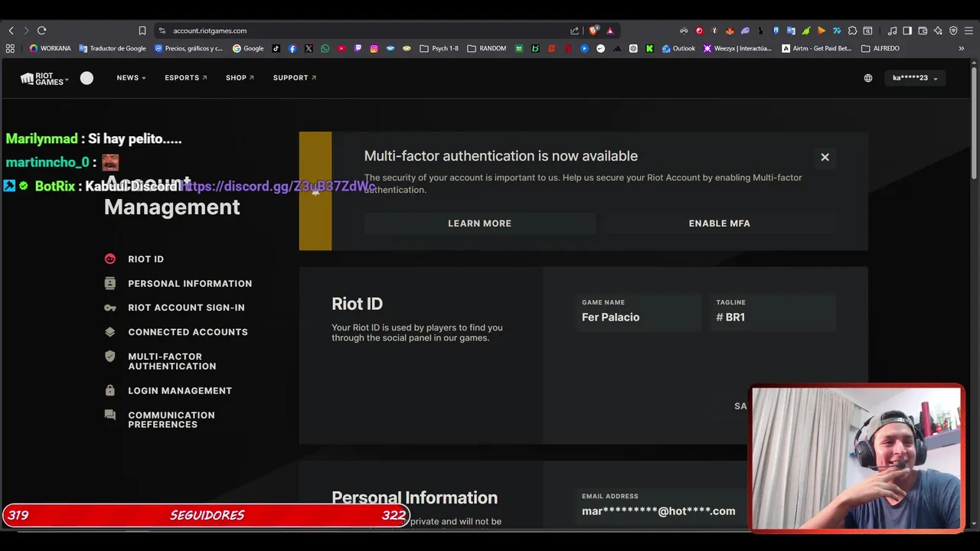
Task: Open the Brave Wallet icon
Action: (x=923, y=31)
